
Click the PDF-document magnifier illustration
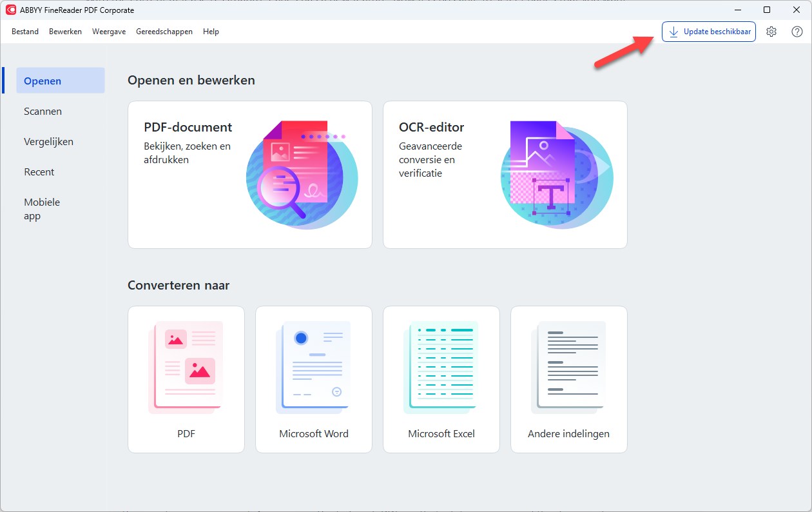[301, 175]
